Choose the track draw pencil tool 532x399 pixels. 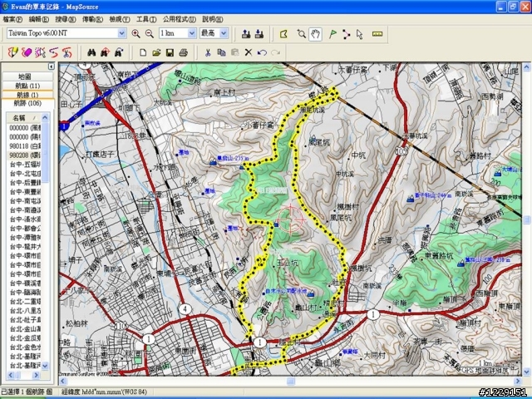(12, 52)
